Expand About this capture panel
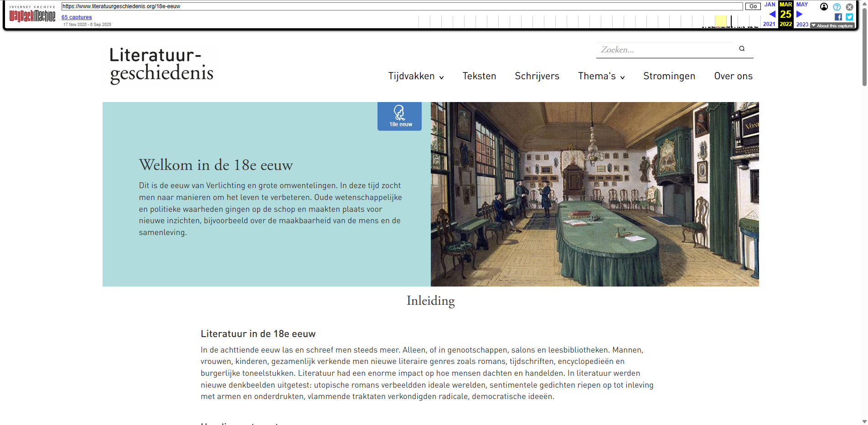 pyautogui.click(x=832, y=26)
